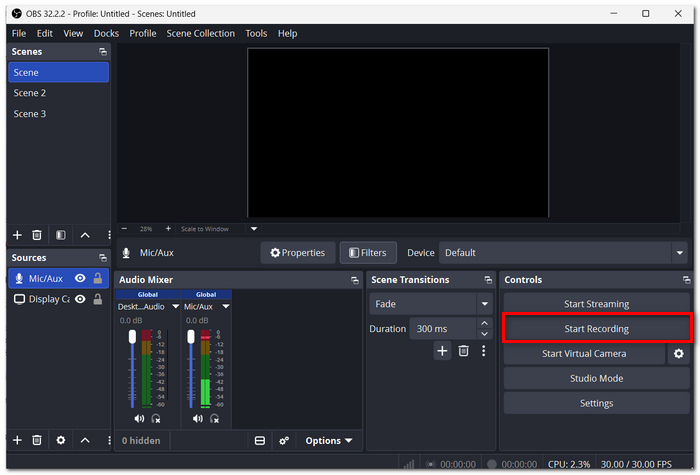Expand the Device Default dropdown

[x=679, y=253]
